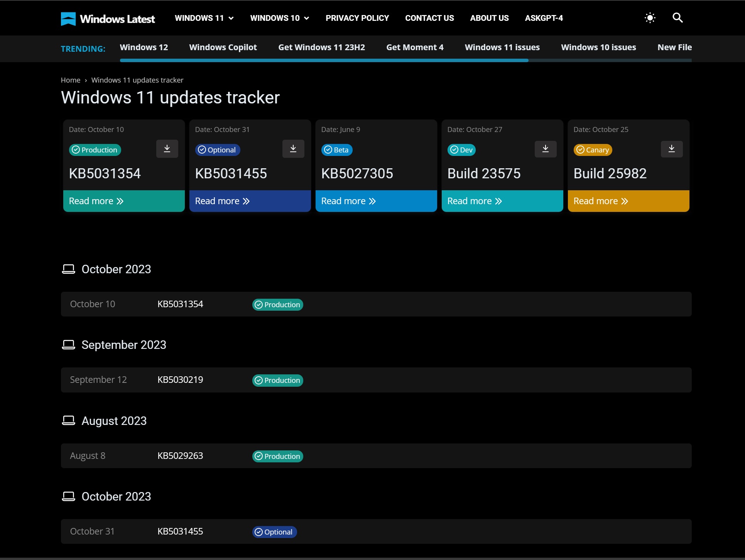Screen dimensions: 745x560
Task: Open trending topic Windows Copilot
Action: click(x=223, y=47)
